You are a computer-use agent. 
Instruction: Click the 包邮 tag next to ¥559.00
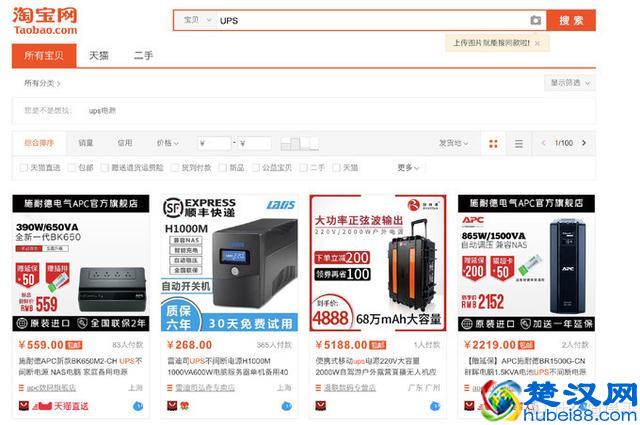(x=74, y=345)
